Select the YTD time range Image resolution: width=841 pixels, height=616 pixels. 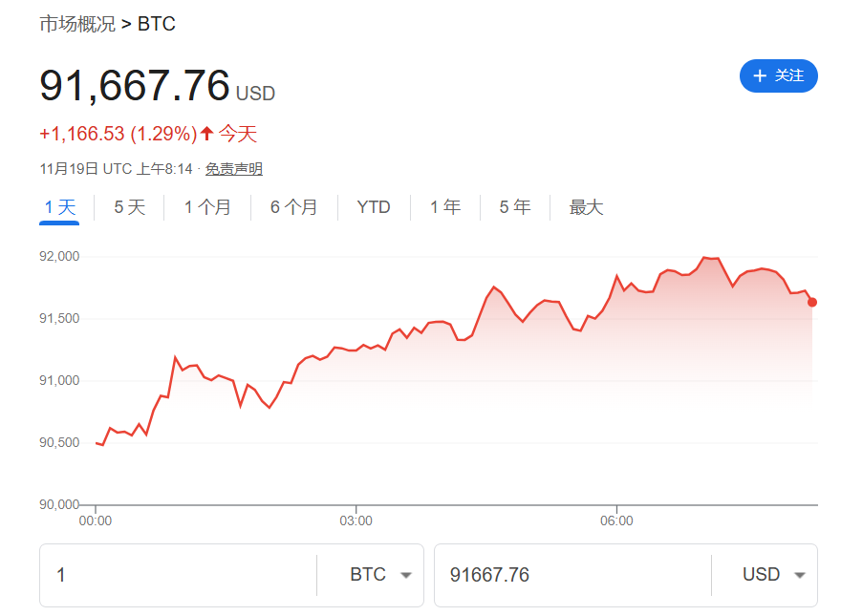tap(373, 206)
